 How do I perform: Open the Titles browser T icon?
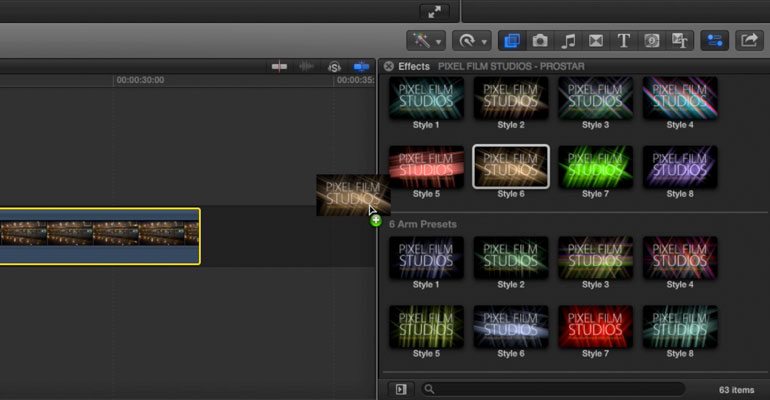pos(624,41)
